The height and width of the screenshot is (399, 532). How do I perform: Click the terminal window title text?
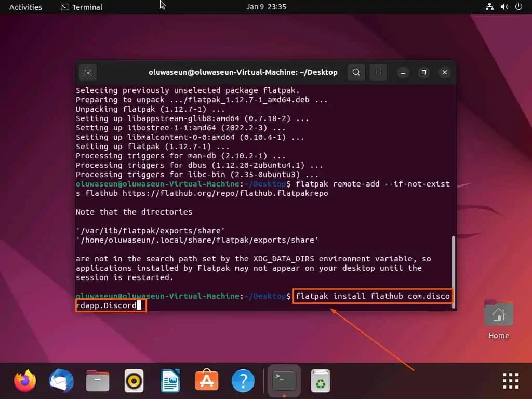click(243, 72)
